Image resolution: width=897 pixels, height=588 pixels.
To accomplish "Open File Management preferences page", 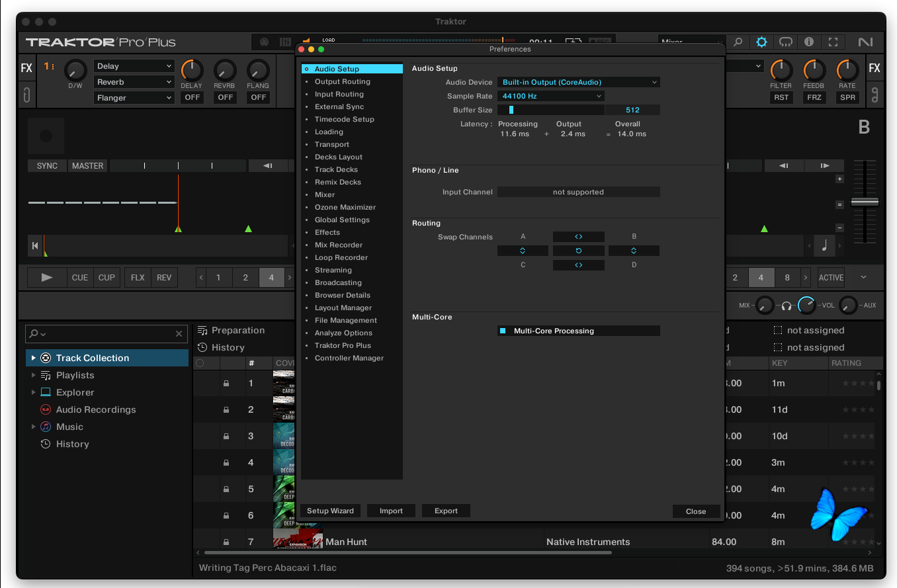I will click(346, 320).
